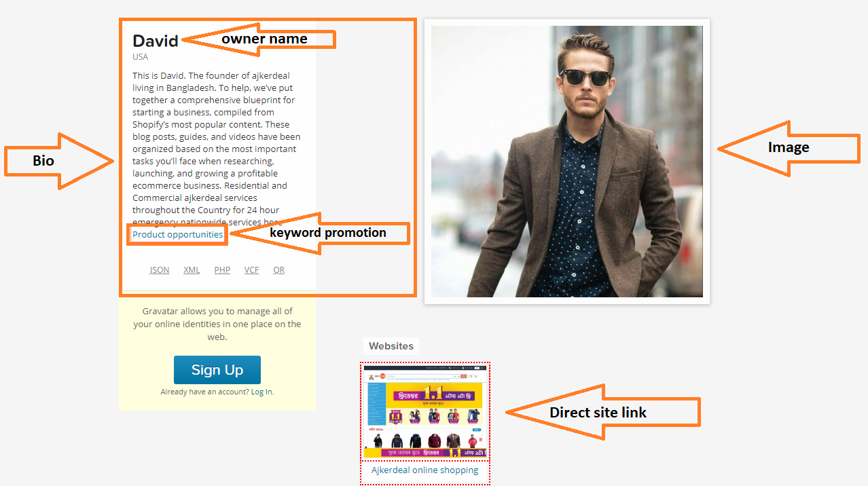This screenshot has height=486, width=868.
Task: Select the XML export format link
Action: tap(191, 269)
